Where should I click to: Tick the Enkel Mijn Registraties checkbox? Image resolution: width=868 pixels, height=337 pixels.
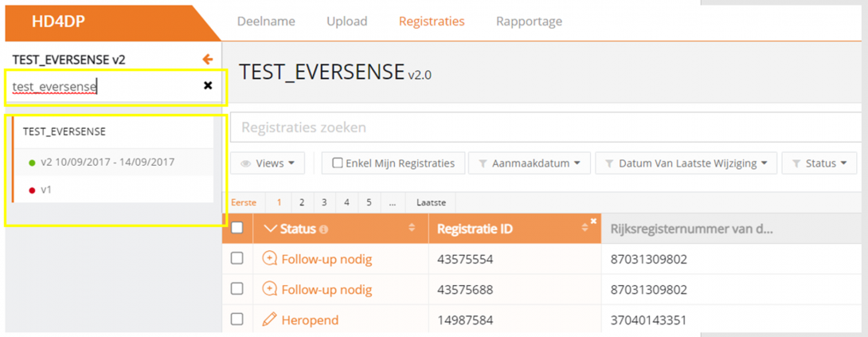click(338, 163)
